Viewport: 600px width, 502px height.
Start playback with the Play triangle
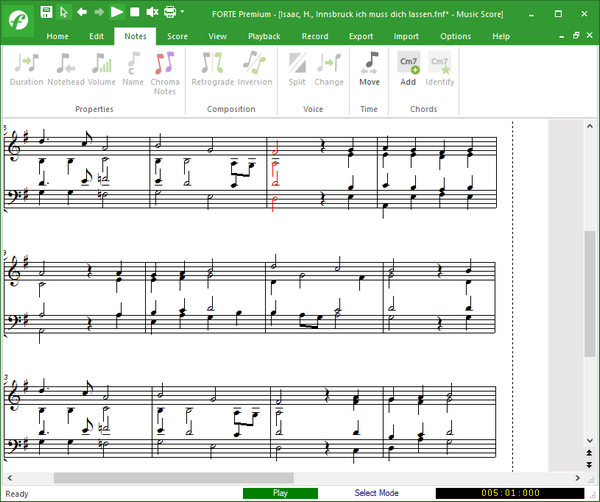tap(117, 12)
